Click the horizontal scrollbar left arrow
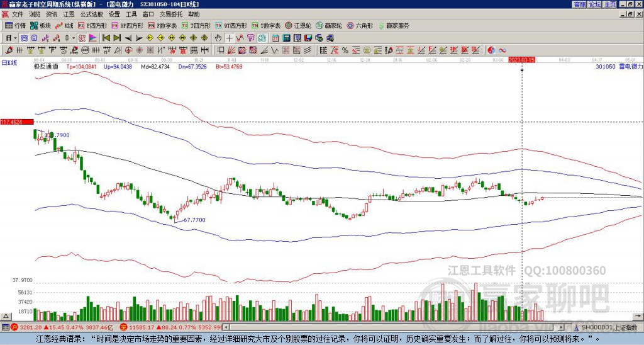 226,327
